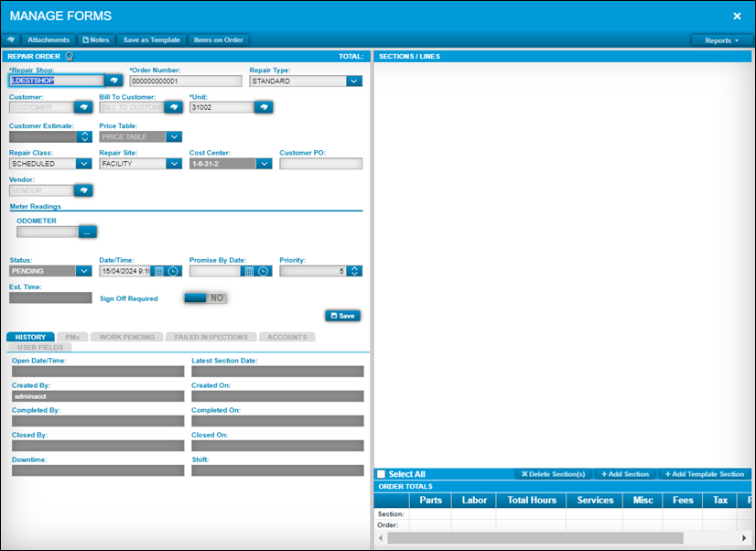Toggle Sign Off Required to YES
The image size is (756, 551).
(207, 297)
